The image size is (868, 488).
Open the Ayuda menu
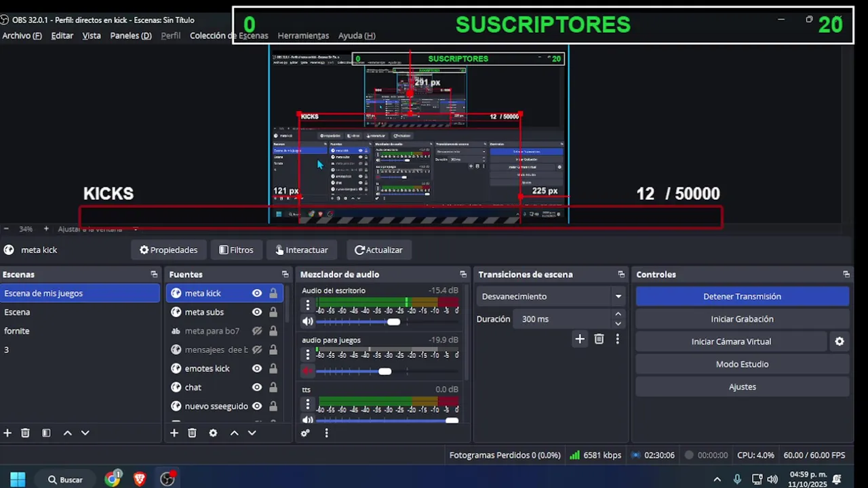357,35
